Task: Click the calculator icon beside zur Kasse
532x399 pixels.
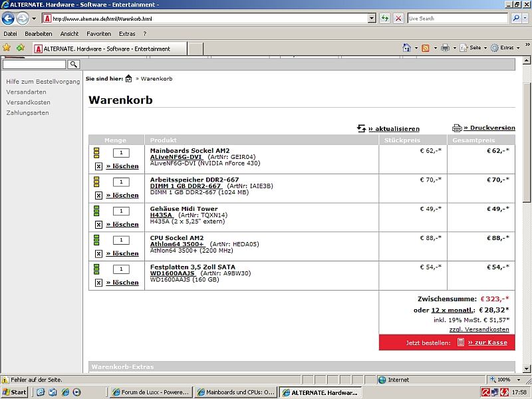Action: (x=460, y=342)
